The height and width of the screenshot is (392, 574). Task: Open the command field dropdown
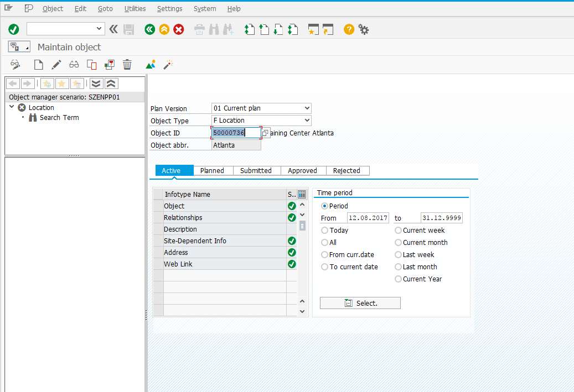pyautogui.click(x=99, y=29)
